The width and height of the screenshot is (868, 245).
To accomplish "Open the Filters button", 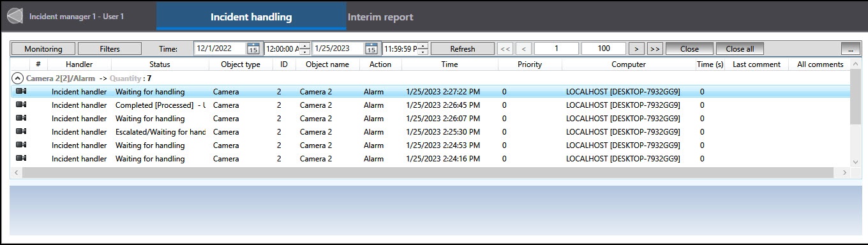I will tap(110, 48).
